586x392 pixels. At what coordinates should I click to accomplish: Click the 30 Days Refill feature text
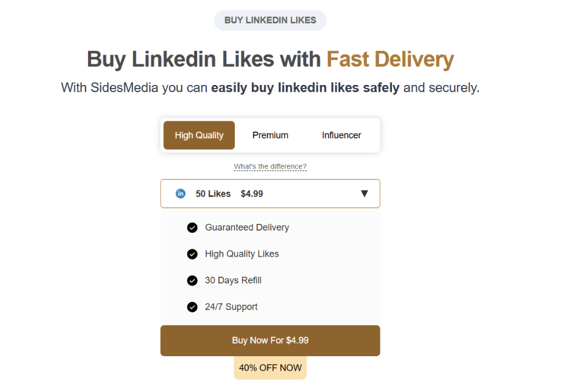coord(233,280)
